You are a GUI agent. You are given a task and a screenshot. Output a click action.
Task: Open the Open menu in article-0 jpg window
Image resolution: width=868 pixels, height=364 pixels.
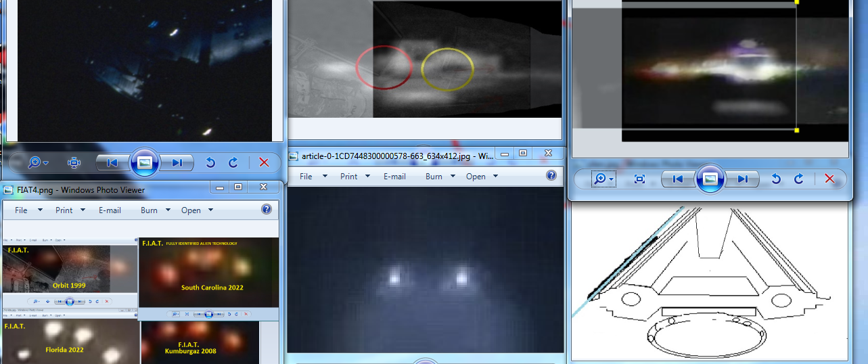[x=482, y=177]
